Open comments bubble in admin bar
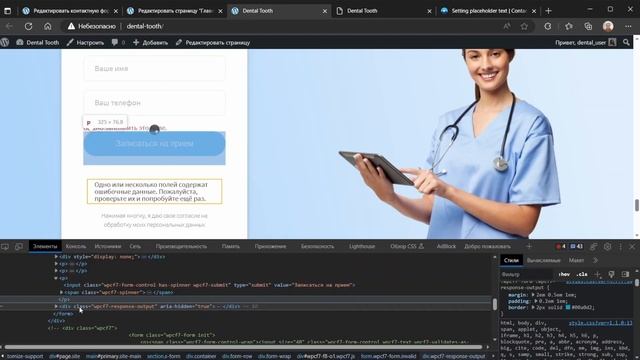The width and height of the screenshot is (640, 360). tap(118, 42)
